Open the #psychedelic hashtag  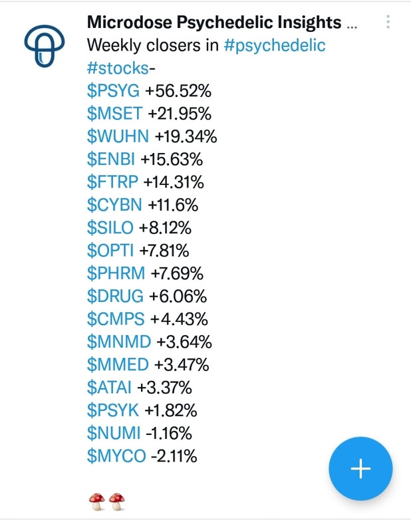(275, 45)
